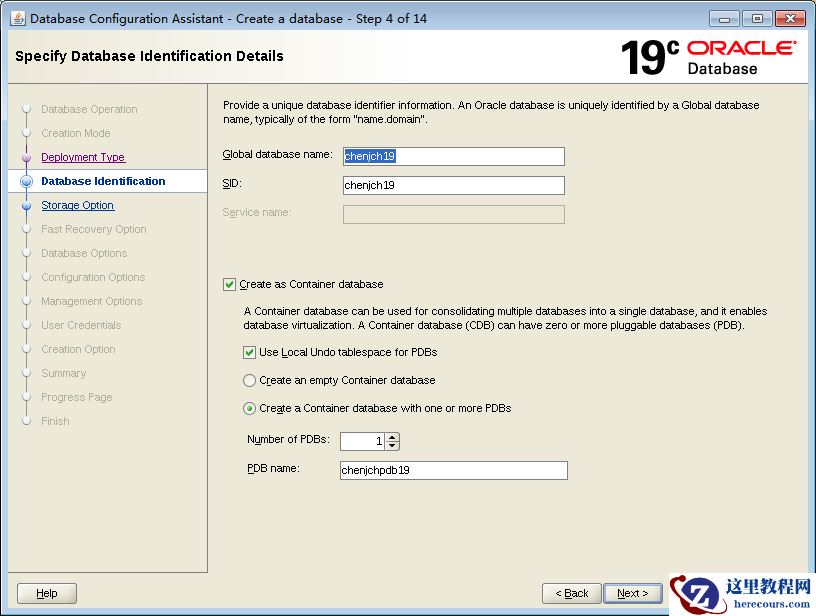The height and width of the screenshot is (616, 816).
Task: Click the Database Identification step bullet
Action: coord(27,181)
